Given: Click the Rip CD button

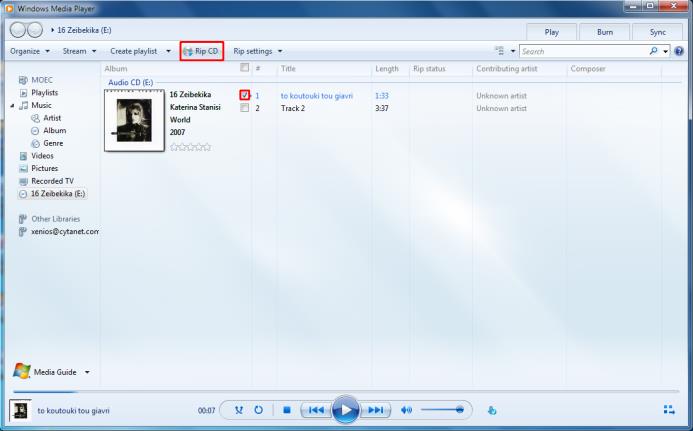Looking at the screenshot, I should pyautogui.click(x=202, y=51).
